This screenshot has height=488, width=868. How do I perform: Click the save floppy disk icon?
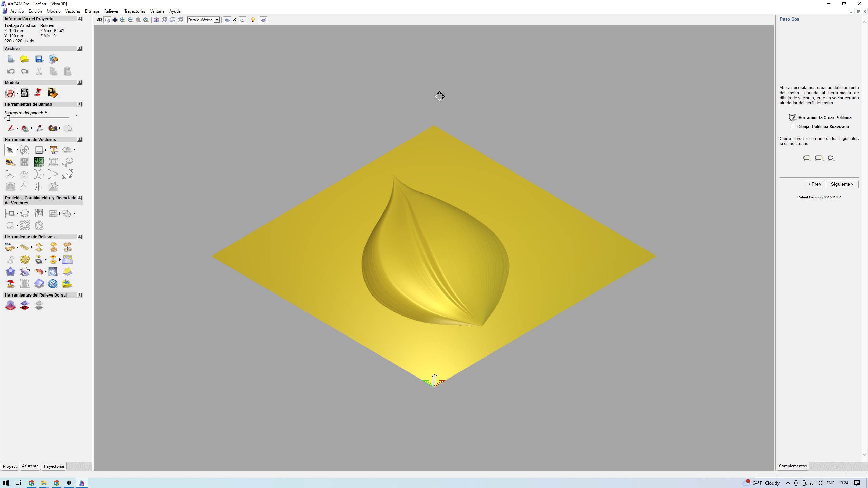click(x=39, y=59)
